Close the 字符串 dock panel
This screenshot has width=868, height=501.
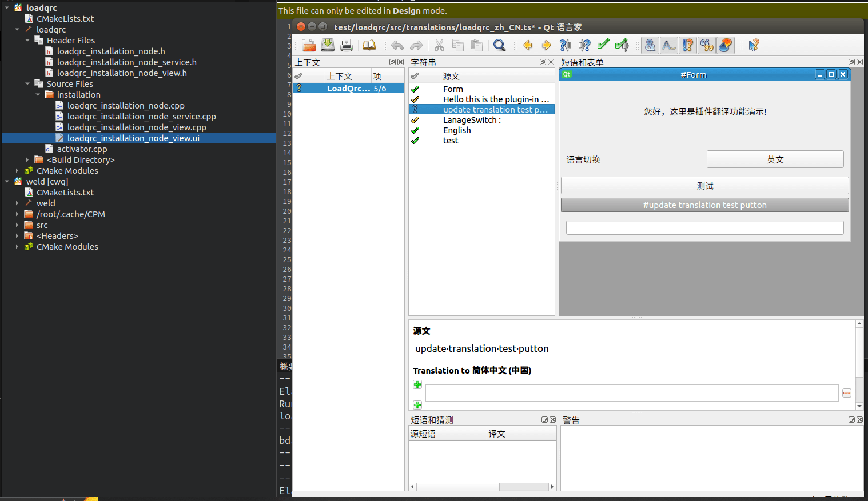[x=551, y=62]
